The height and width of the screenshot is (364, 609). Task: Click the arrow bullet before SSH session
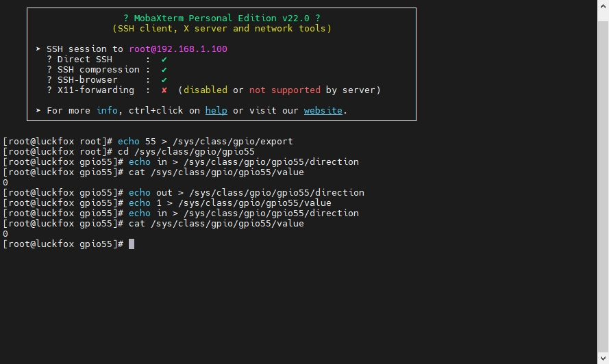38,49
